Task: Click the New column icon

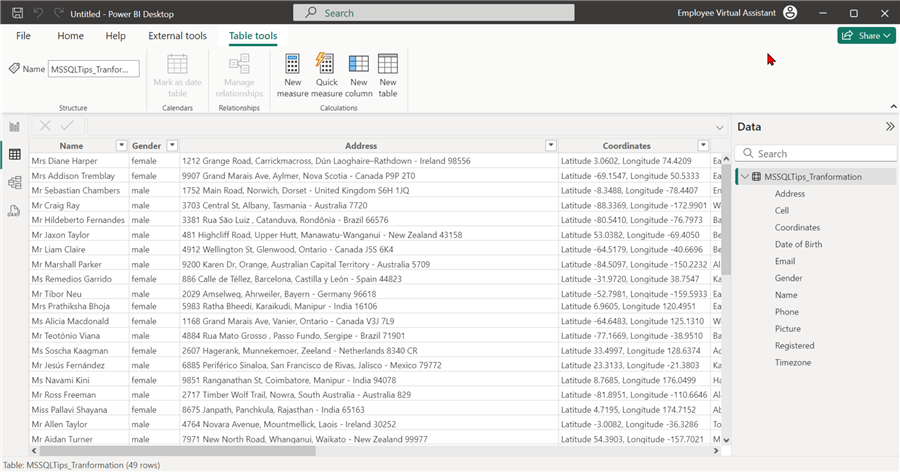Action: tap(358, 65)
